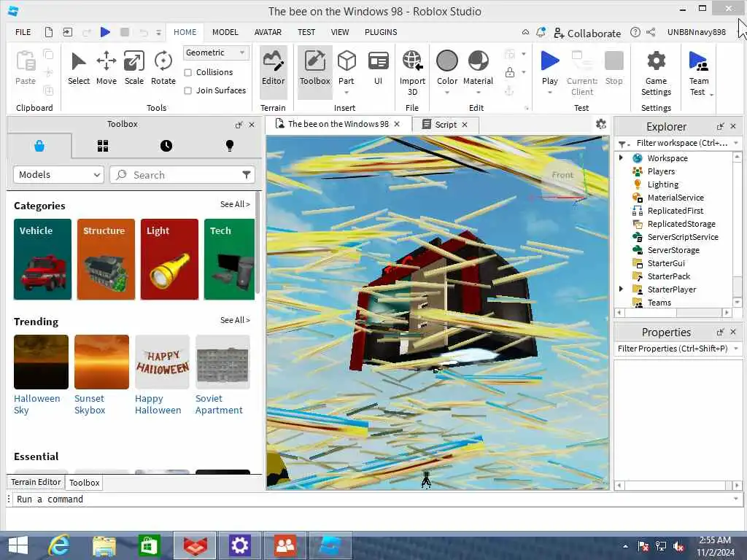Viewport: 747px width, 560px height.
Task: Select the Select tool in Tools
Action: click(x=79, y=69)
